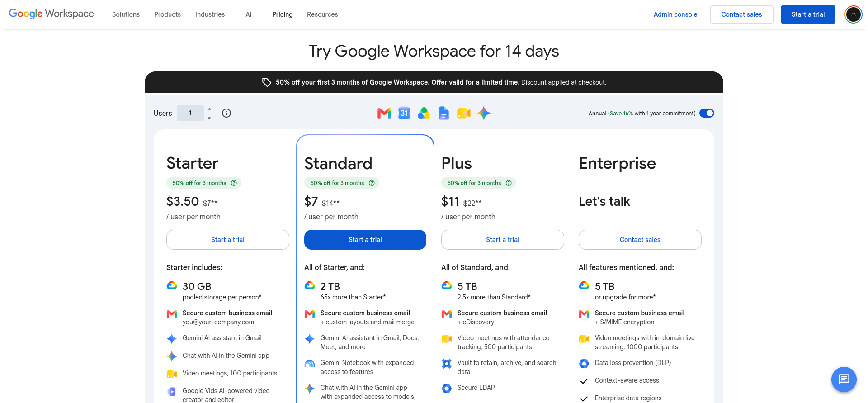Click the Starter $3.50 price
Viewport: 868px width, 403px height.
coord(183,201)
